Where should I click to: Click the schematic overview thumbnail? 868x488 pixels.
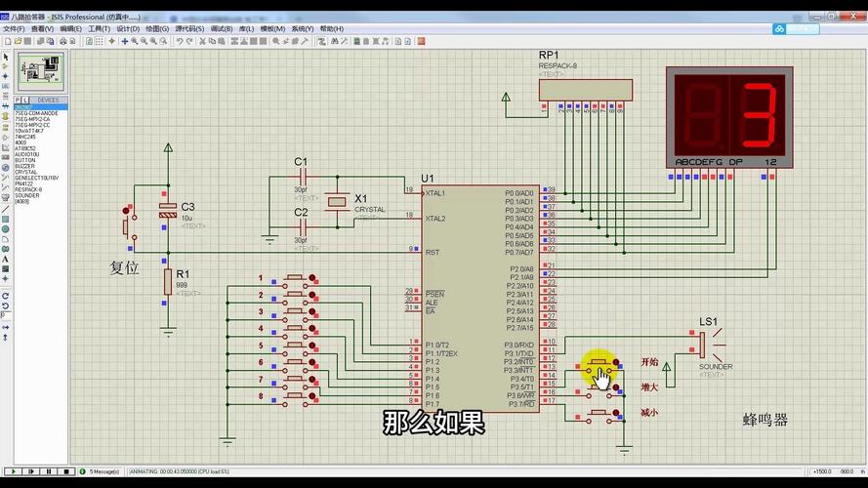[39, 71]
